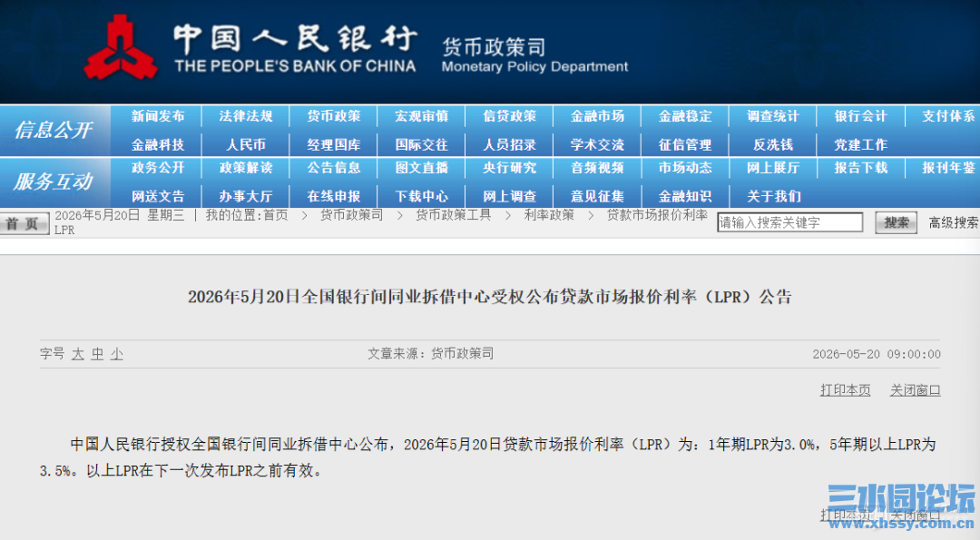Open 法律法规 navigation item
Viewport: 980px width, 540px height.
(x=246, y=116)
